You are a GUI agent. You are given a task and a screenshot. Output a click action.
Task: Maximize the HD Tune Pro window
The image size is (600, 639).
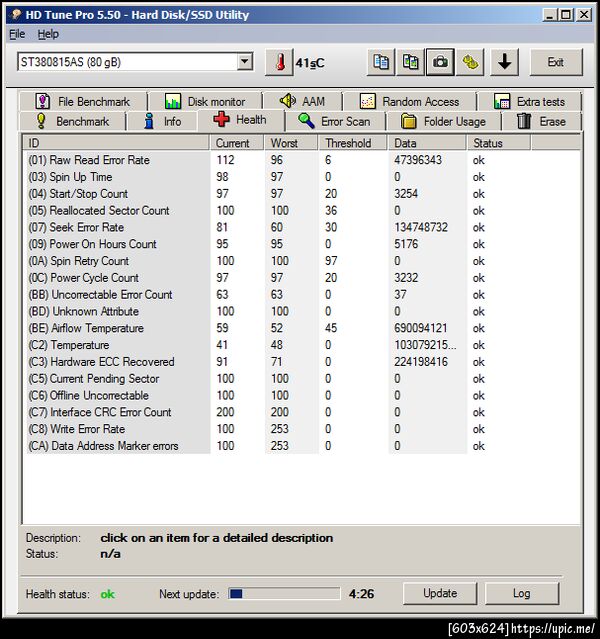click(566, 15)
